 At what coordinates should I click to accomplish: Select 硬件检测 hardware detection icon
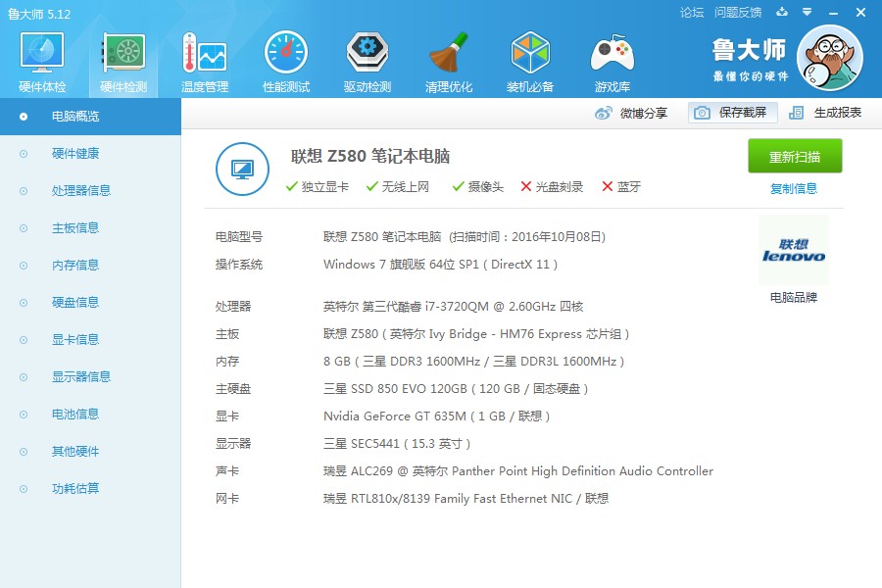tap(123, 52)
